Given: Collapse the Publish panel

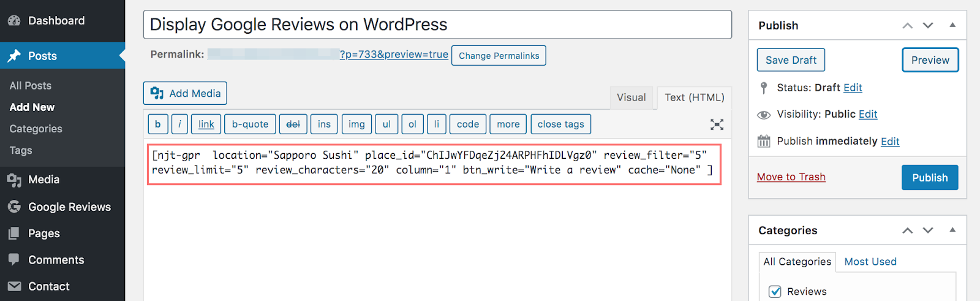Looking at the screenshot, I should (x=952, y=25).
